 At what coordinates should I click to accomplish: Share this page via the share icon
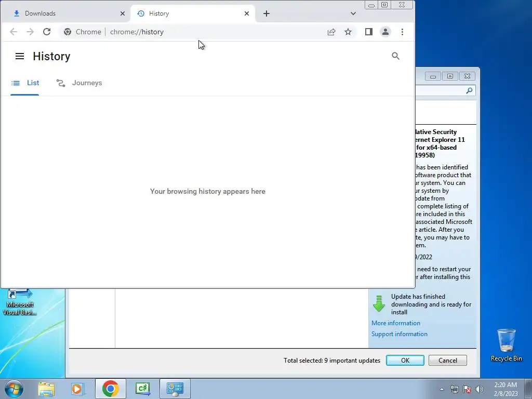point(331,32)
